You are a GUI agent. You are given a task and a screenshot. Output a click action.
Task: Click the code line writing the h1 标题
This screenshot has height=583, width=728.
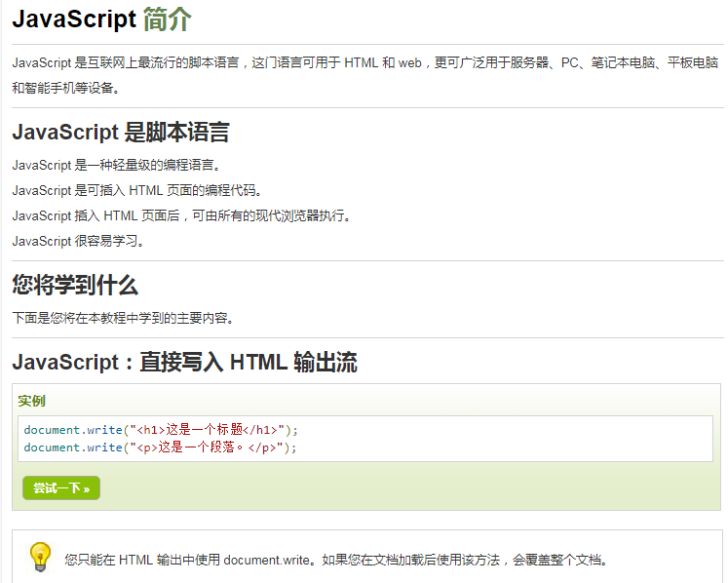(x=161, y=429)
